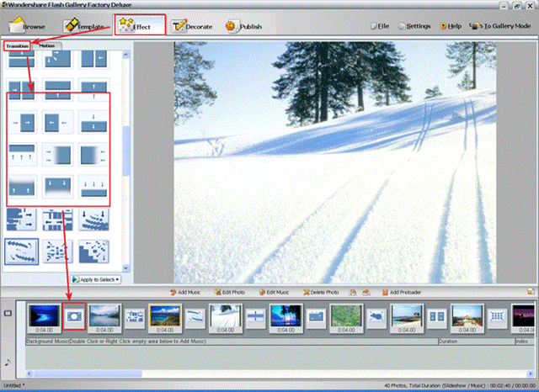Choose the highlighted swirling dots transition
Image resolution: width=539 pixels, height=392 pixels.
click(21, 252)
